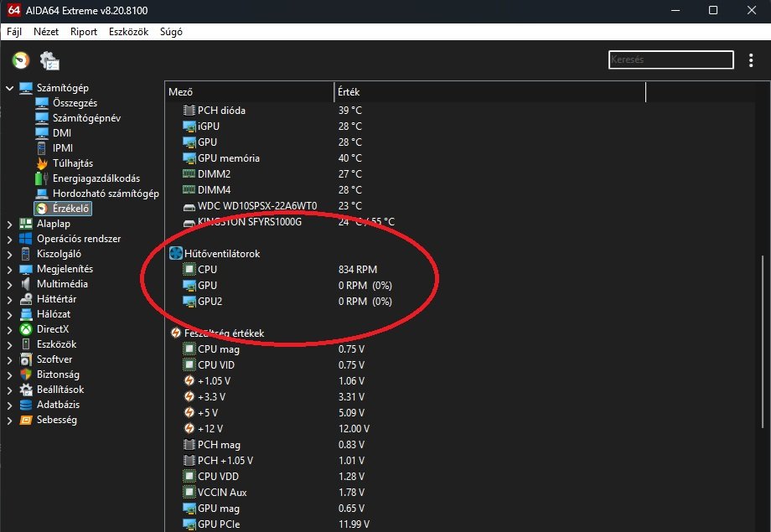This screenshot has width=771, height=532.
Task: Open the Eszközök menu
Action: tap(128, 32)
